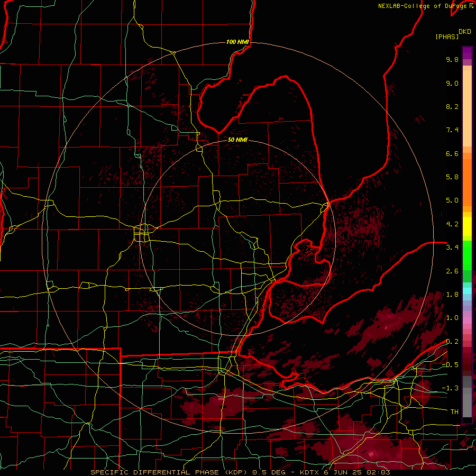Select the 0.2 scale value
The image size is (476, 476).
[x=452, y=342]
